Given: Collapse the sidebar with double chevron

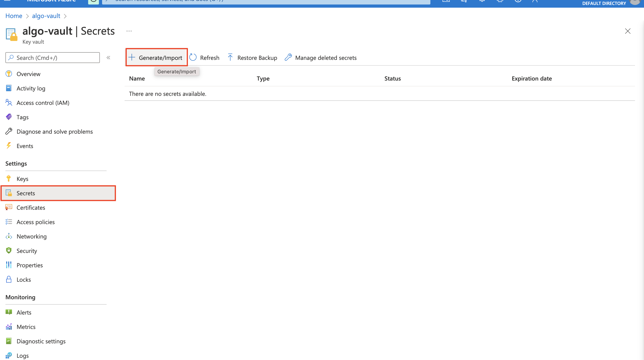Looking at the screenshot, I should click(x=109, y=58).
